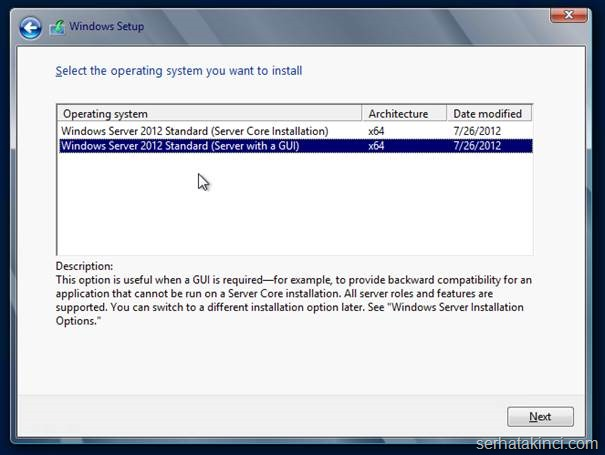Close the Windows Setup dialog
This screenshot has height=455, width=605.
tap(569, 15)
